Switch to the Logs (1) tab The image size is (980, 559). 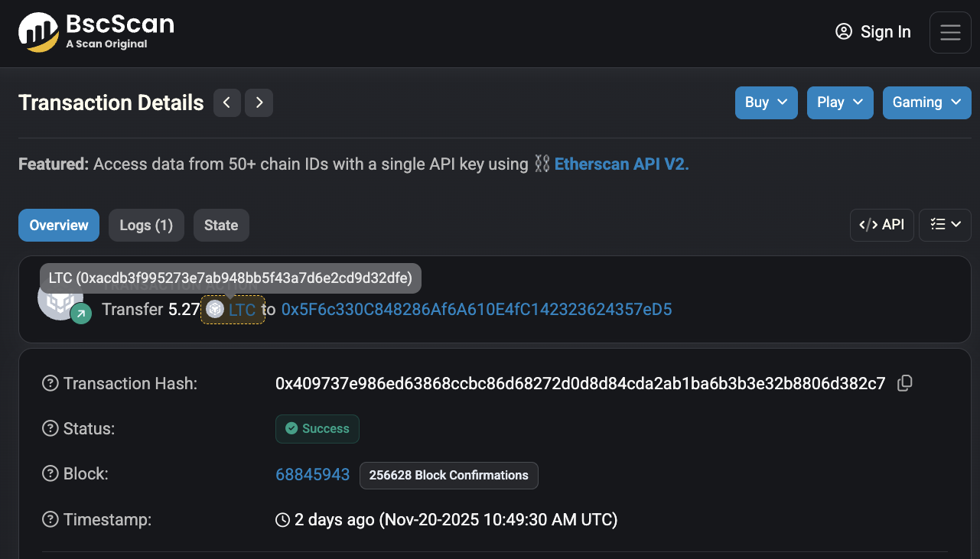(x=146, y=225)
